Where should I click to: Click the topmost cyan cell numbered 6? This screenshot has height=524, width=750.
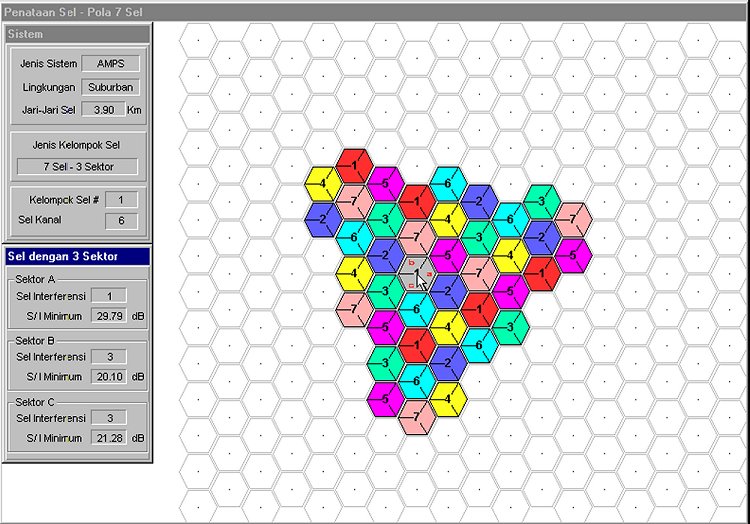click(447, 183)
